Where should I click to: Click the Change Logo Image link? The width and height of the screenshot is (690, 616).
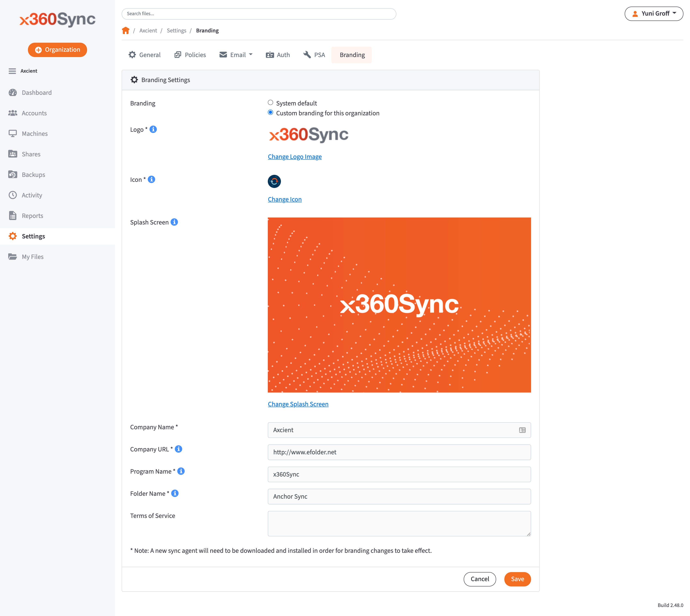point(294,157)
